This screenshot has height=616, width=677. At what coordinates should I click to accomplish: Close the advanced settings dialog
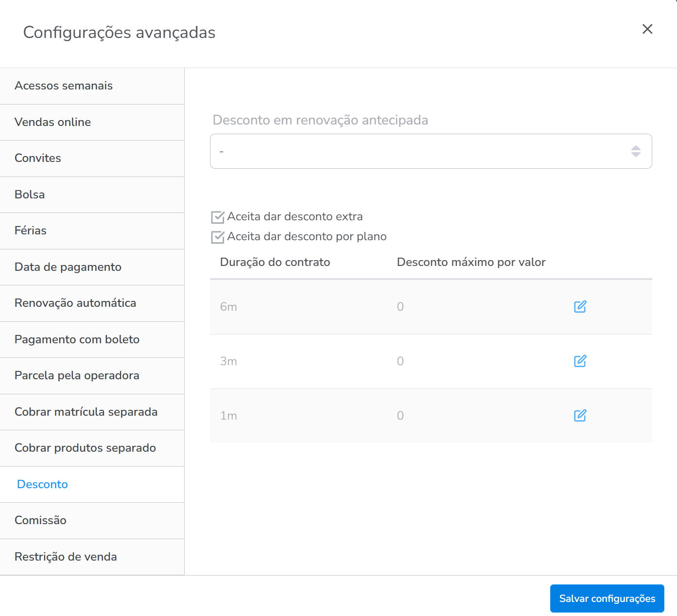pos(647,29)
